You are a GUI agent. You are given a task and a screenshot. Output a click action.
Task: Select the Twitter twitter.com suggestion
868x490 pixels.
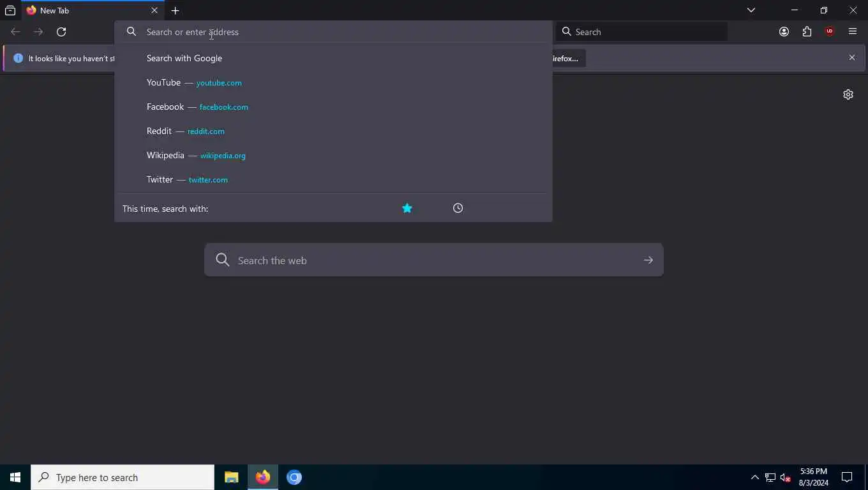pos(333,179)
